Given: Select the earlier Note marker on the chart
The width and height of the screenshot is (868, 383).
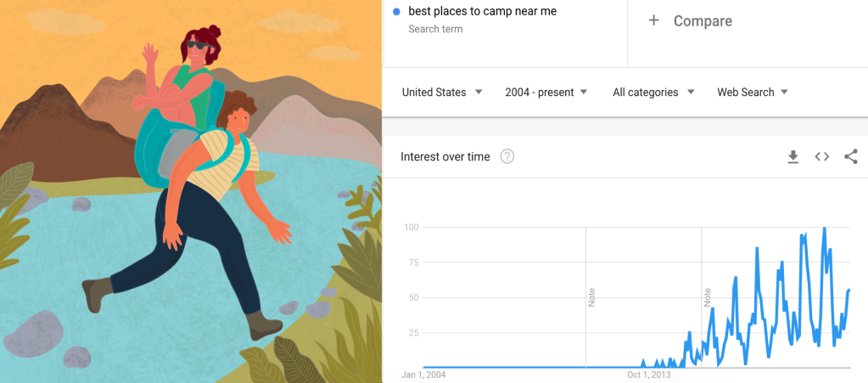Looking at the screenshot, I should click(x=591, y=297).
